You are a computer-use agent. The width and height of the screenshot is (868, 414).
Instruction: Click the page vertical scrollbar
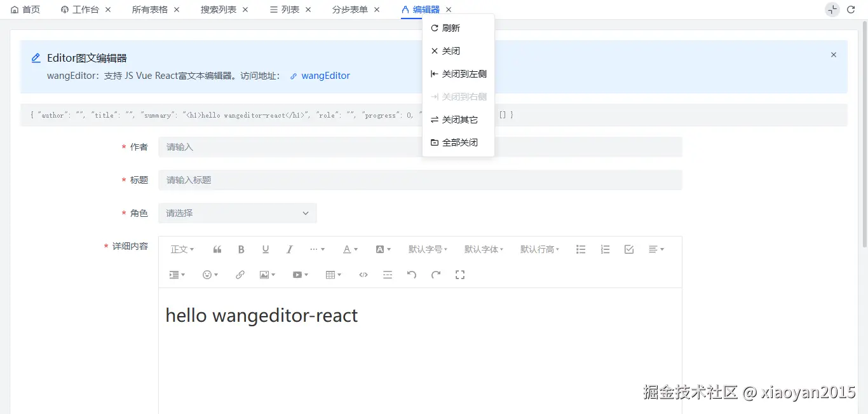point(864,134)
